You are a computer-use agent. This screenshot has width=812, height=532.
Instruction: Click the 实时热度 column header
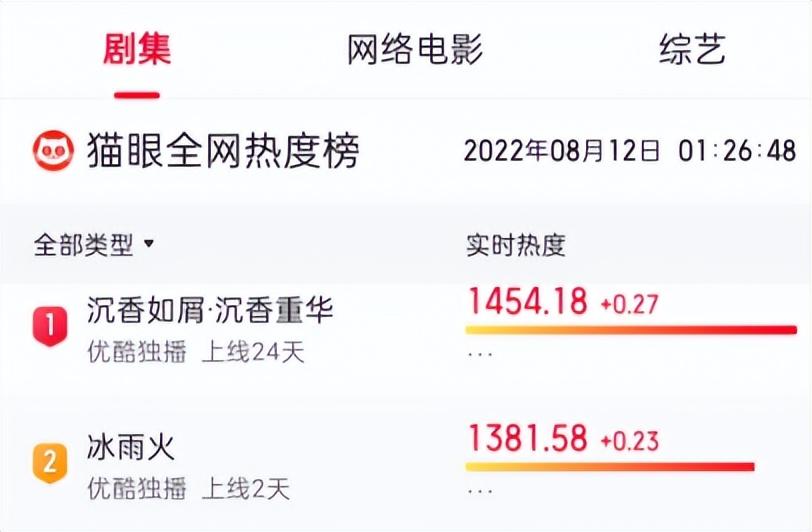click(515, 245)
